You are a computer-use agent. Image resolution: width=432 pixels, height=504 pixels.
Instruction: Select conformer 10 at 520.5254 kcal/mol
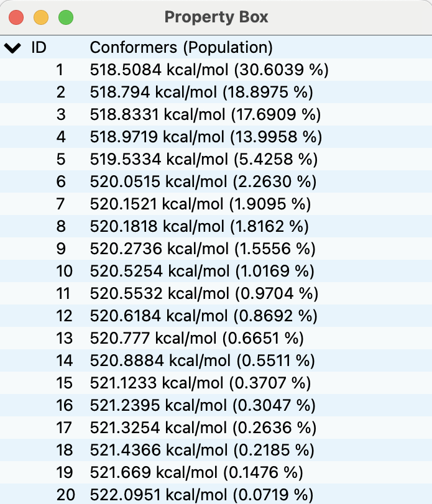click(203, 271)
